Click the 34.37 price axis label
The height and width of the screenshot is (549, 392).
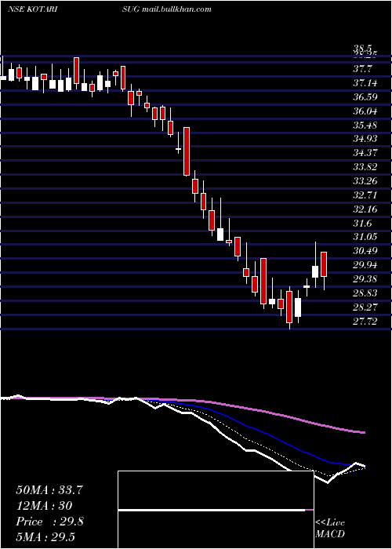tap(365, 153)
